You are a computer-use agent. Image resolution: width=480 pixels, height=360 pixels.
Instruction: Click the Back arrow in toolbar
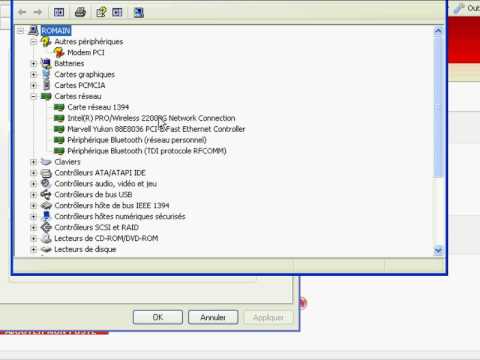pos(22,12)
